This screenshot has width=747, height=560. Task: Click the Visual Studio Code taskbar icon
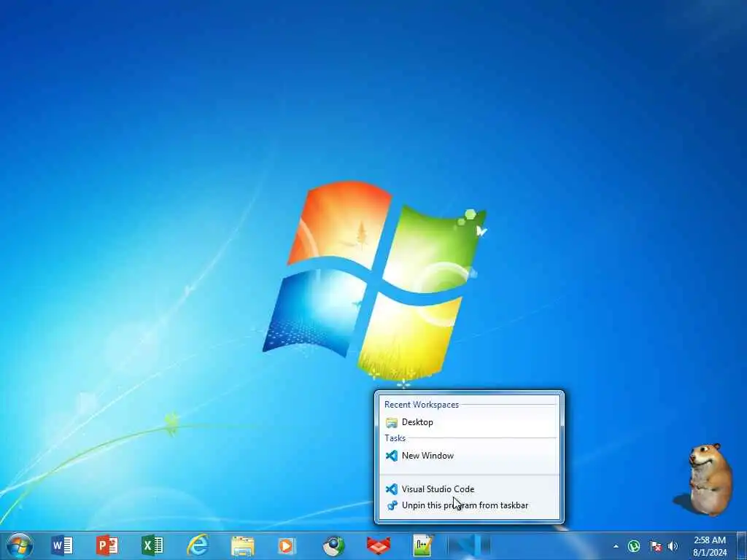pos(469,545)
